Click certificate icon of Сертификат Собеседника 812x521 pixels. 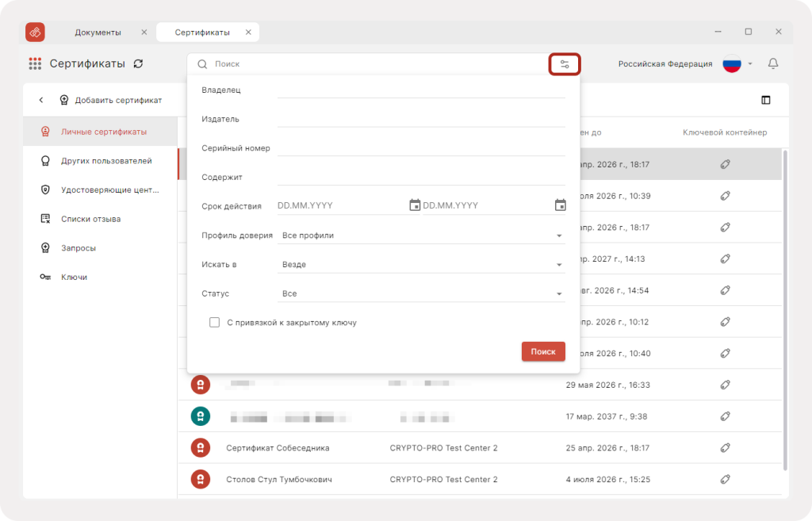point(201,448)
